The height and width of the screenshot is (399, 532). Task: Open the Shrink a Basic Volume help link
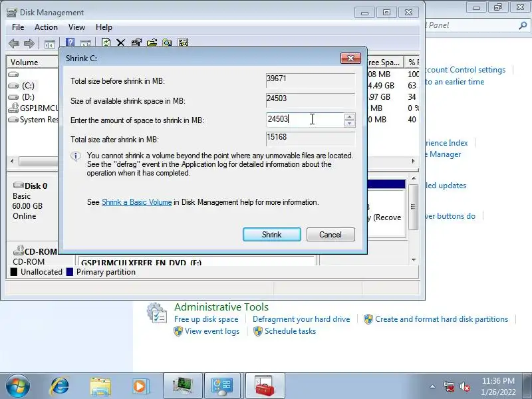click(x=137, y=202)
